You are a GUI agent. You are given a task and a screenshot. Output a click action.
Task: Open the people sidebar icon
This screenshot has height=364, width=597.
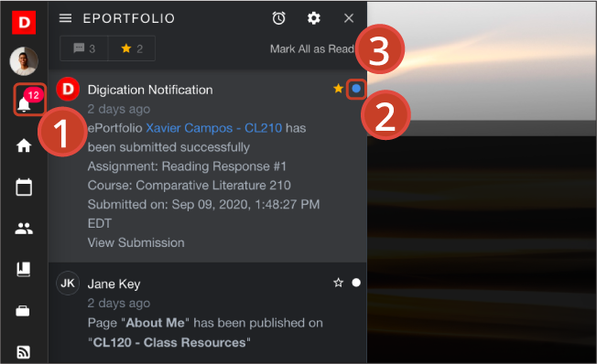point(24,229)
